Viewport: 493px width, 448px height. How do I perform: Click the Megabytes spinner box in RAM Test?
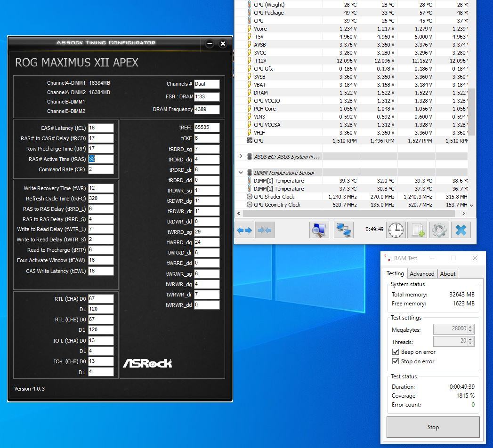pos(453,329)
